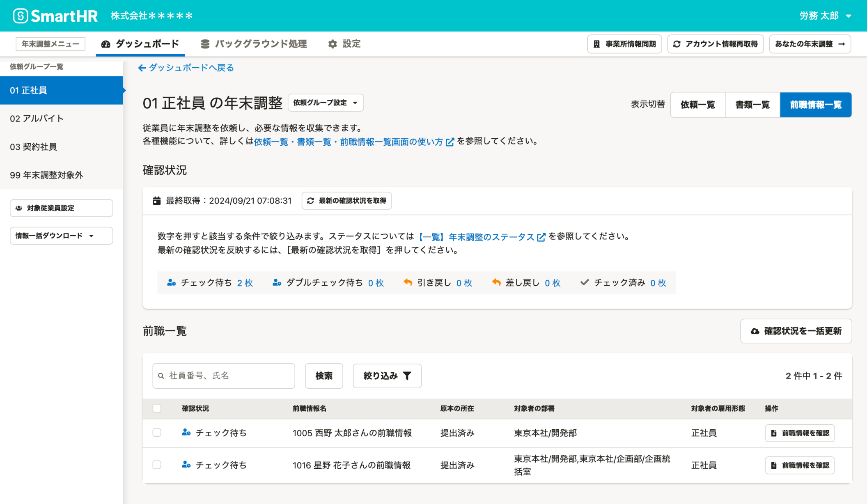The image size is (867, 504).
Task: Click the calendar icon beside 最終取得
Action: 157,201
